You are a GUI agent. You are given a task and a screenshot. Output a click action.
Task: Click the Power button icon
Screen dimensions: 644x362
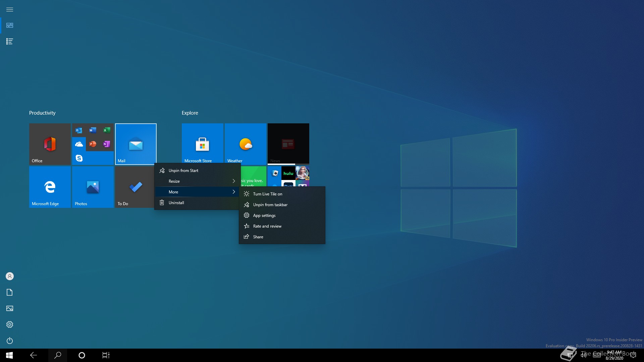(10, 341)
